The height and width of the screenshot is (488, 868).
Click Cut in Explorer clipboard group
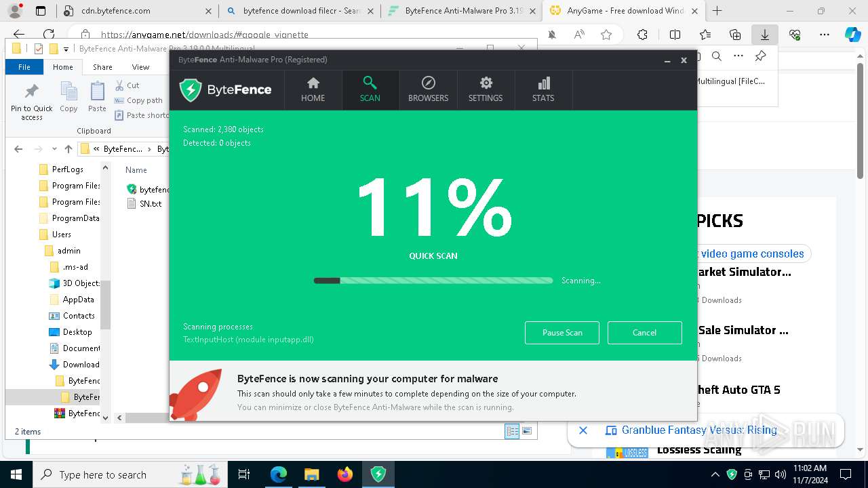(127, 85)
